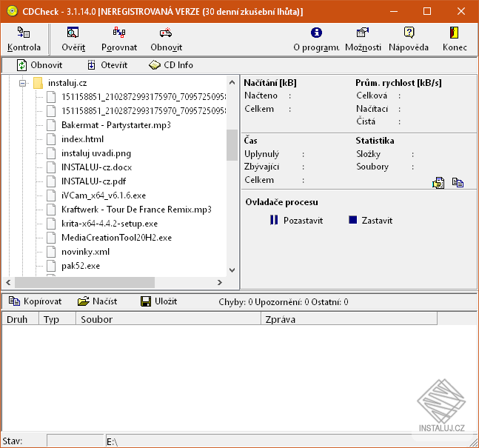Open the Nápověda help
This screenshot has width=479, height=448.
pos(409,39)
